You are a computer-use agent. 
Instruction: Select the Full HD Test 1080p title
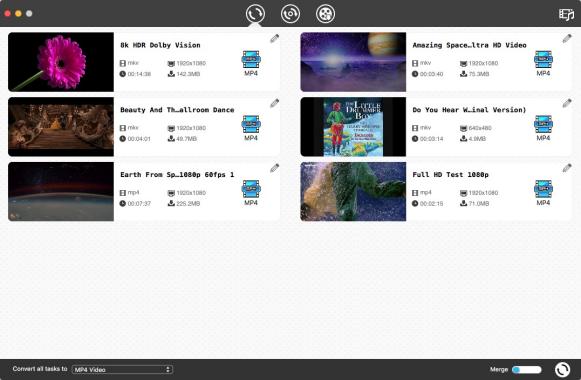point(451,175)
